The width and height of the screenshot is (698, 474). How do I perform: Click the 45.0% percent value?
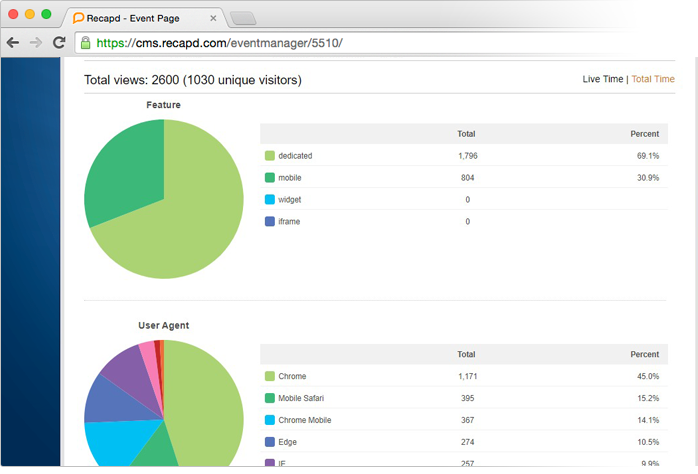[648, 376]
